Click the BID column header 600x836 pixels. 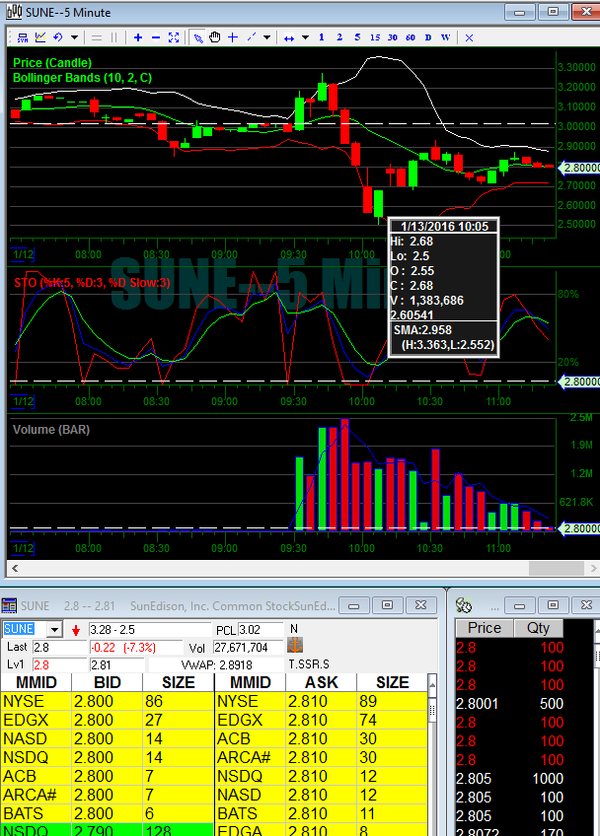point(107,682)
